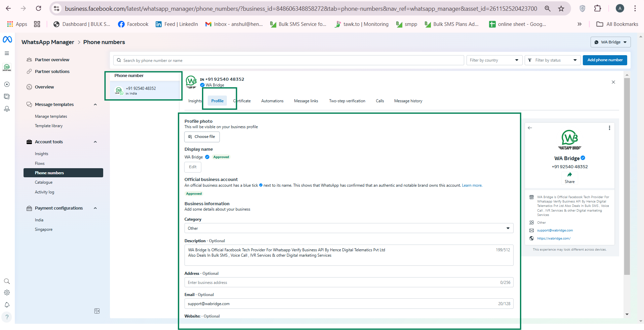Image resolution: width=644 pixels, height=330 pixels.
Task: Open Activity log in sidebar
Action: tap(44, 192)
